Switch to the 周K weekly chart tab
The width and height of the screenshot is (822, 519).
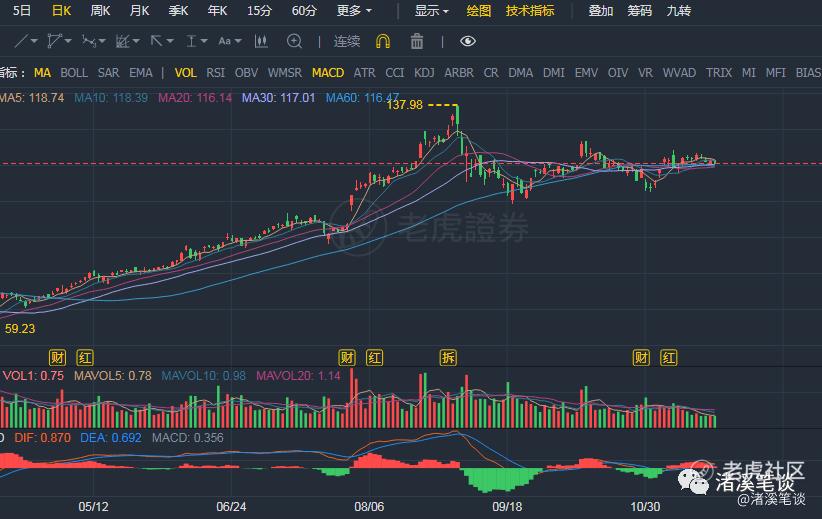(100, 10)
